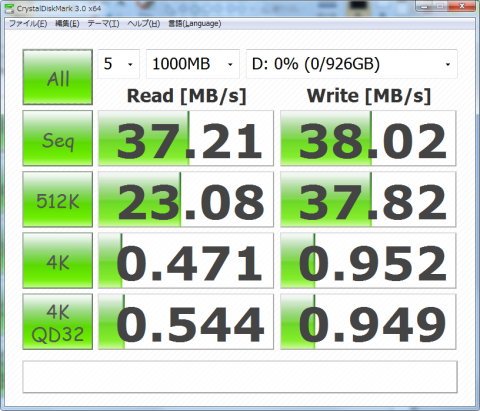Open the drive dropdown showing D: 0%
This screenshot has width=480, height=411.
pyautogui.click(x=352, y=64)
